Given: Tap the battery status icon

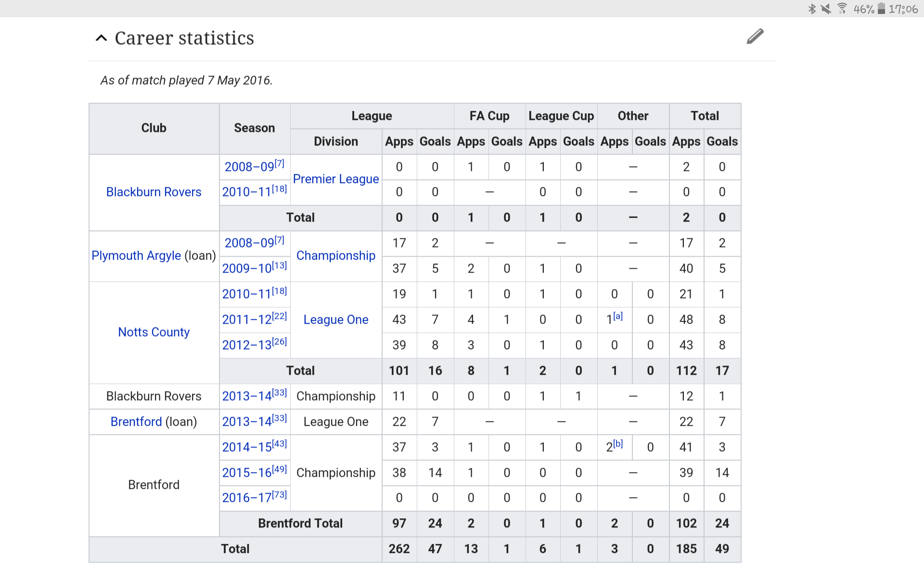Looking at the screenshot, I should tap(881, 9).
